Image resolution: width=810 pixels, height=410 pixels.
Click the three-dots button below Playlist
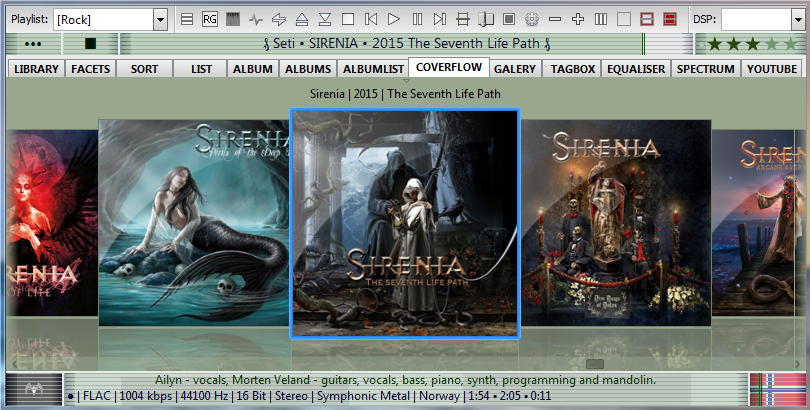tap(33, 44)
